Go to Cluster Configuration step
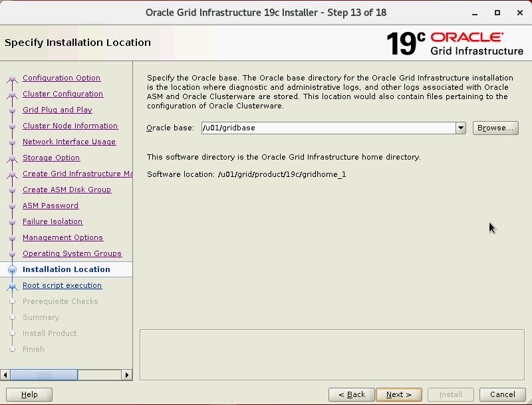This screenshot has height=405, width=532. [x=63, y=94]
